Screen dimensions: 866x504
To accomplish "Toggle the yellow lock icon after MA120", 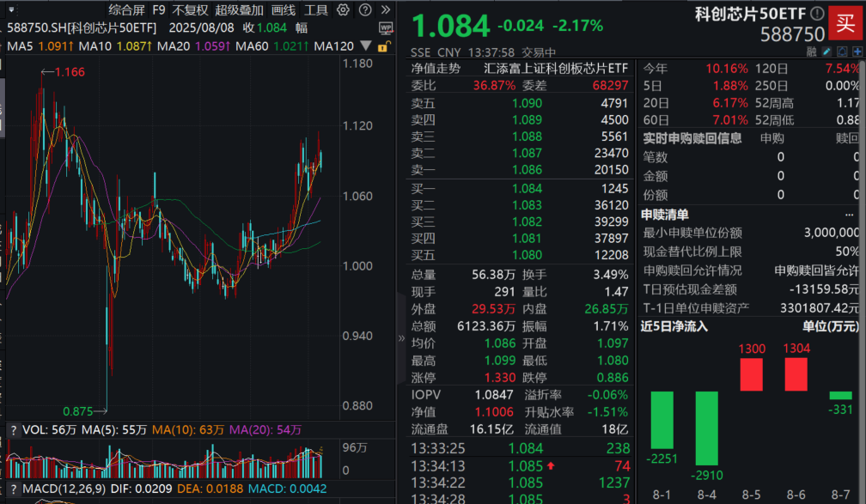I will (x=383, y=45).
